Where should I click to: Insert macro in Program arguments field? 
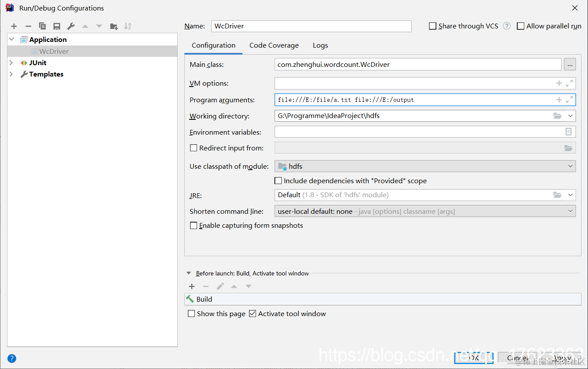pyautogui.click(x=559, y=100)
